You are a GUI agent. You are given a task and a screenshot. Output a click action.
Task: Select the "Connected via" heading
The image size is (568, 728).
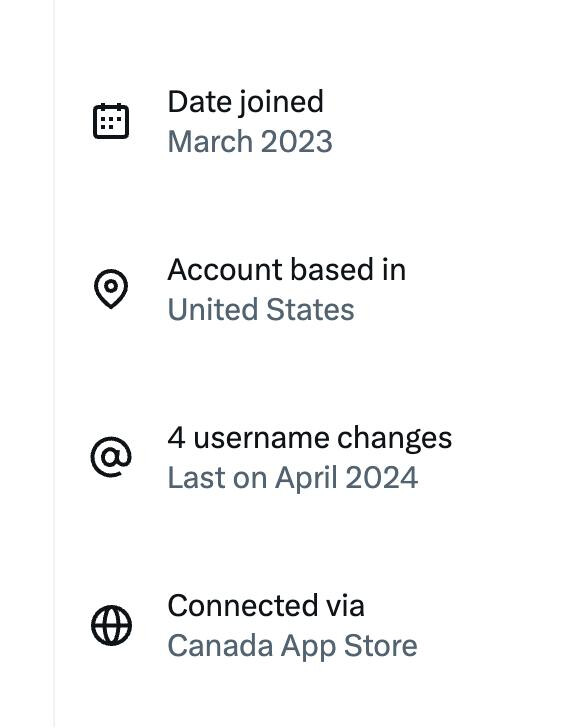pos(266,606)
